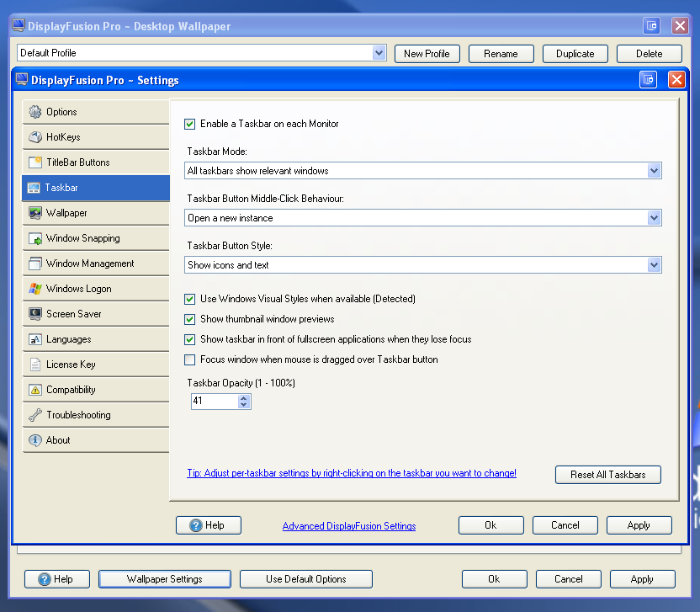Open Windows Logon settings icon
This screenshot has height=612, width=700.
point(34,289)
